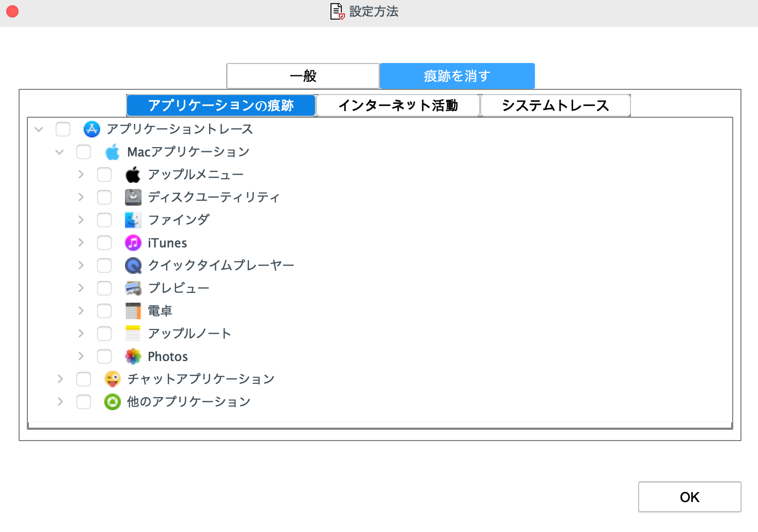The width and height of the screenshot is (758, 532).
Task: Select the Macアプリケーション label text
Action: (188, 152)
